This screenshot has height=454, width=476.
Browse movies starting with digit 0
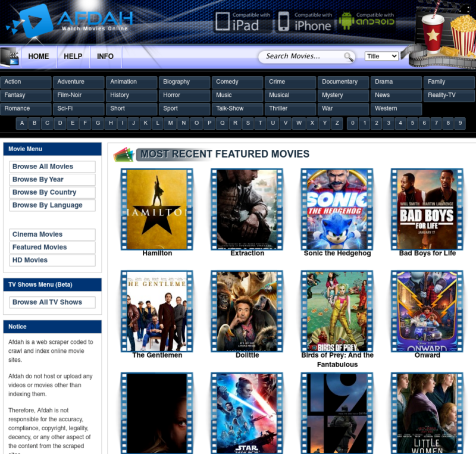click(x=352, y=123)
